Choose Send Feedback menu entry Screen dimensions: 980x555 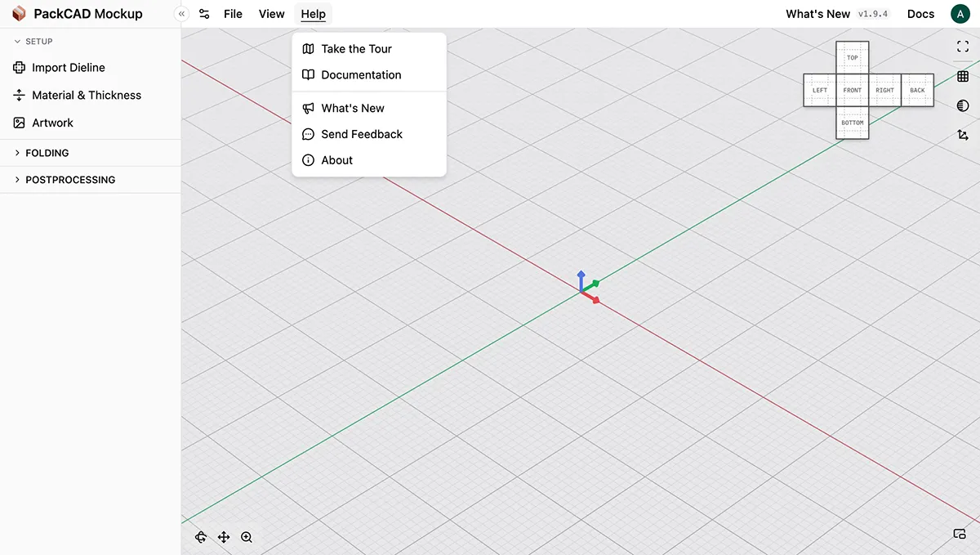(369, 134)
